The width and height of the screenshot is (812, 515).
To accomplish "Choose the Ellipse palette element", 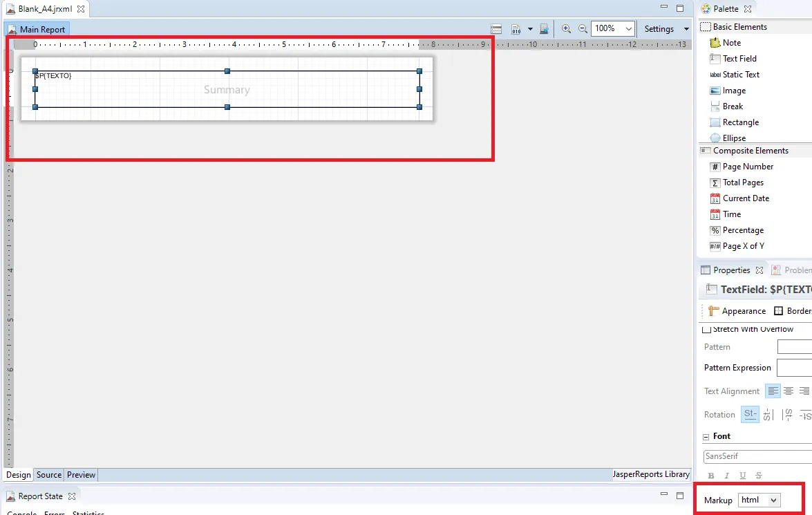I will pos(728,138).
